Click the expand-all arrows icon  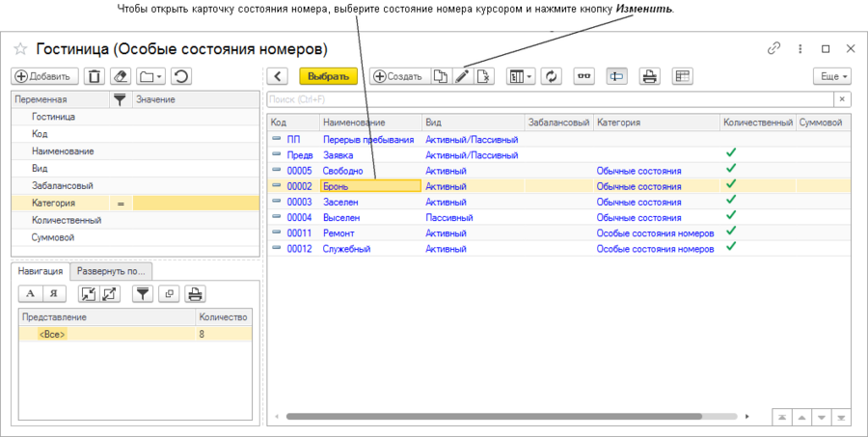(110, 293)
